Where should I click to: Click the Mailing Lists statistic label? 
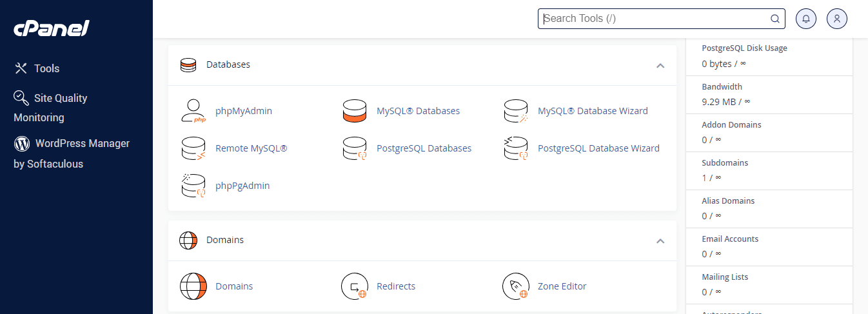tap(725, 277)
